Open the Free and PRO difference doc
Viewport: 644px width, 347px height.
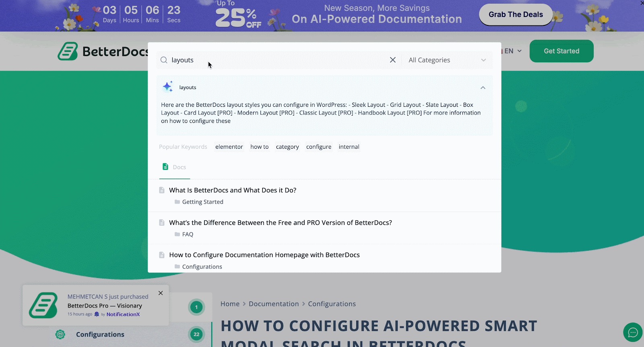[x=281, y=222]
